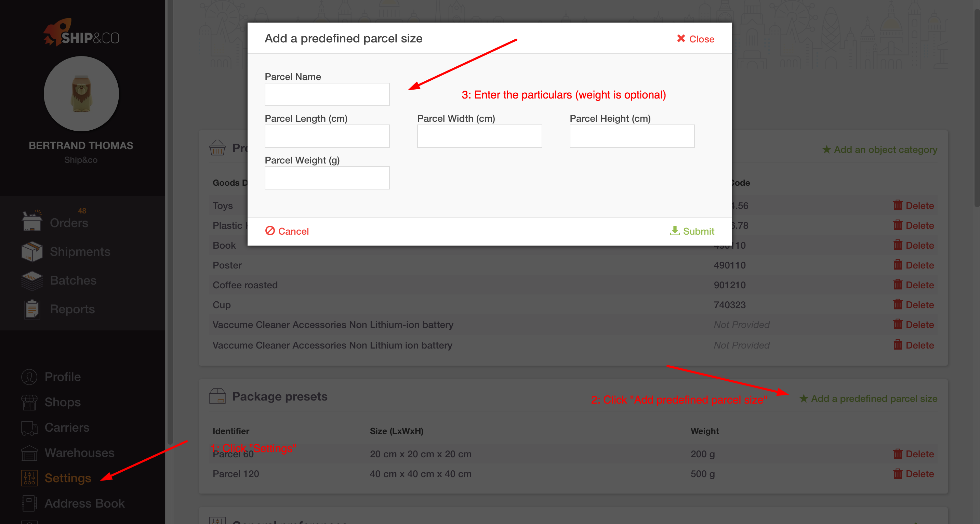Open the Settings sliders icon
This screenshot has height=524, width=980.
[x=29, y=478]
